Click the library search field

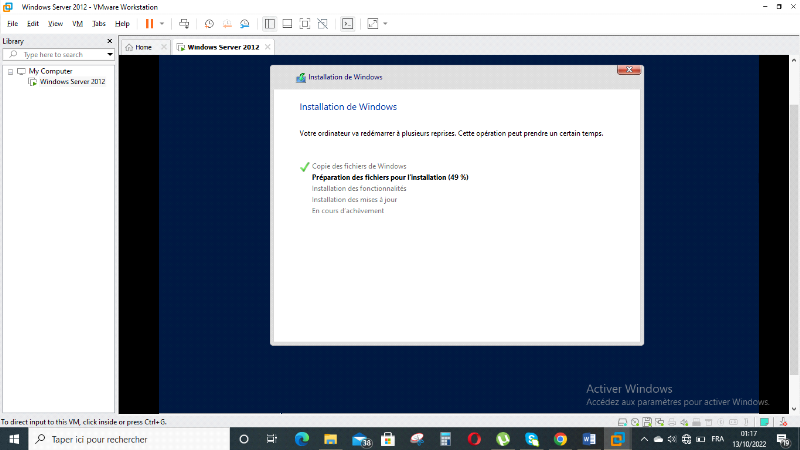coord(58,54)
